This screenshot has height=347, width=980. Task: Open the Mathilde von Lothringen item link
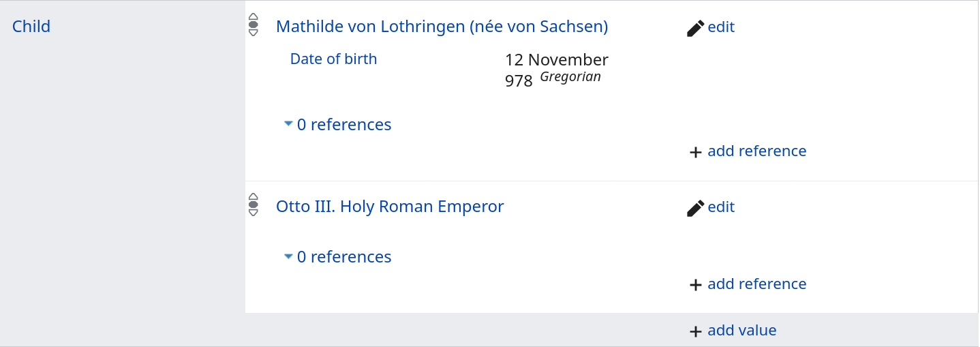point(442,27)
